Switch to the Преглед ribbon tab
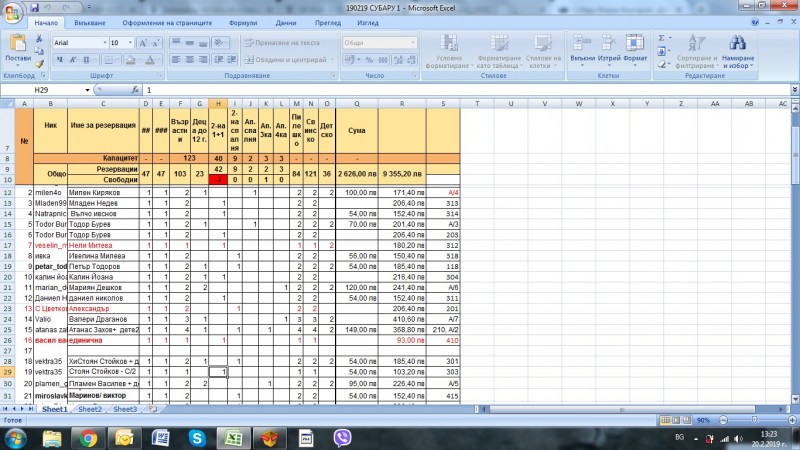This screenshot has height=450, width=800. pos(328,23)
